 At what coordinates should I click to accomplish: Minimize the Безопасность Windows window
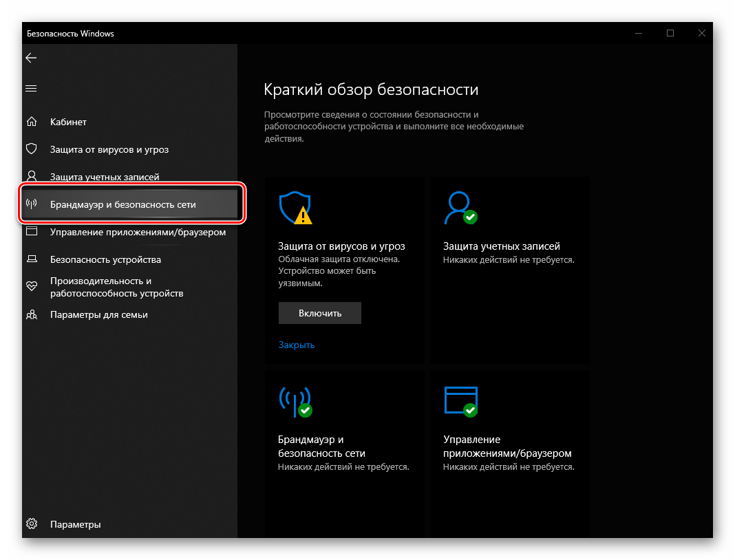click(x=639, y=33)
